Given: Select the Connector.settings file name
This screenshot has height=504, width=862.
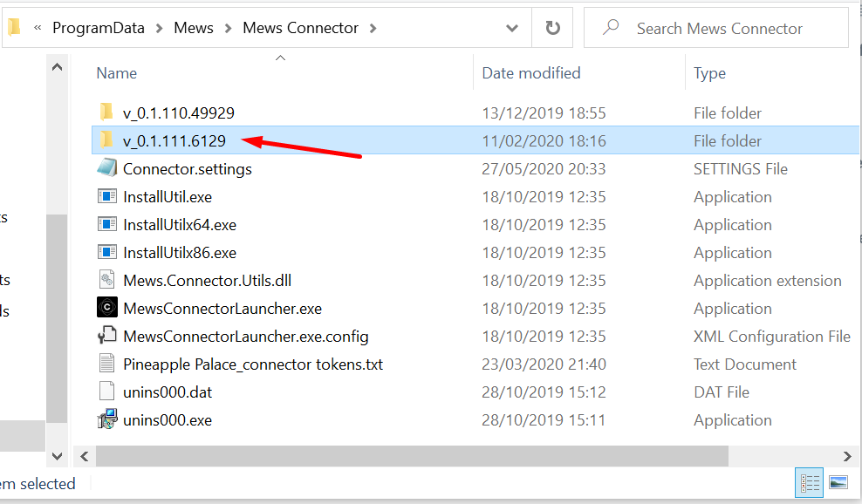Looking at the screenshot, I should [x=188, y=169].
